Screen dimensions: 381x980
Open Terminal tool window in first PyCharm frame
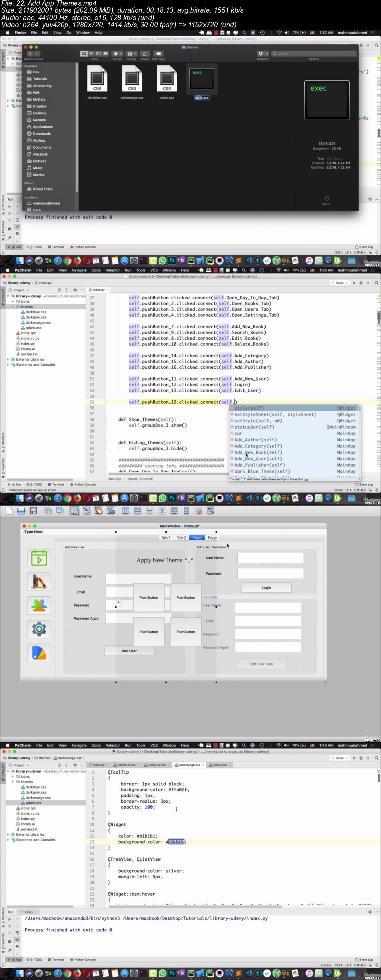(x=56, y=247)
